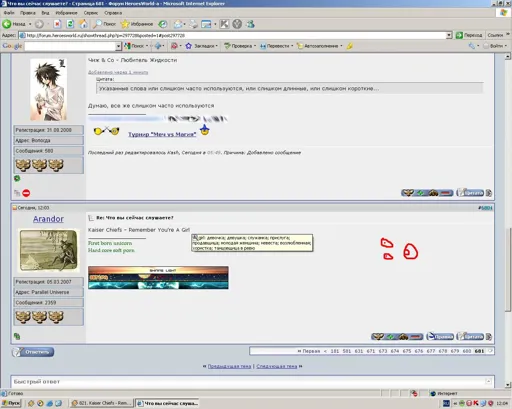Viewport: 512px width, 409px height.
Task: Click the Ответить reply button
Action: pyautogui.click(x=33, y=352)
